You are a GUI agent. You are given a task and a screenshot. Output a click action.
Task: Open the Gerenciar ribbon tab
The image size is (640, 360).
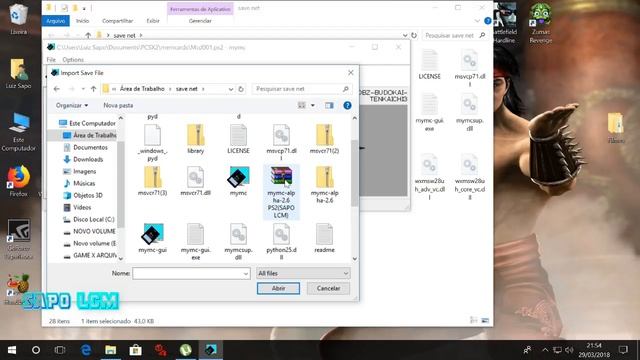(x=200, y=21)
